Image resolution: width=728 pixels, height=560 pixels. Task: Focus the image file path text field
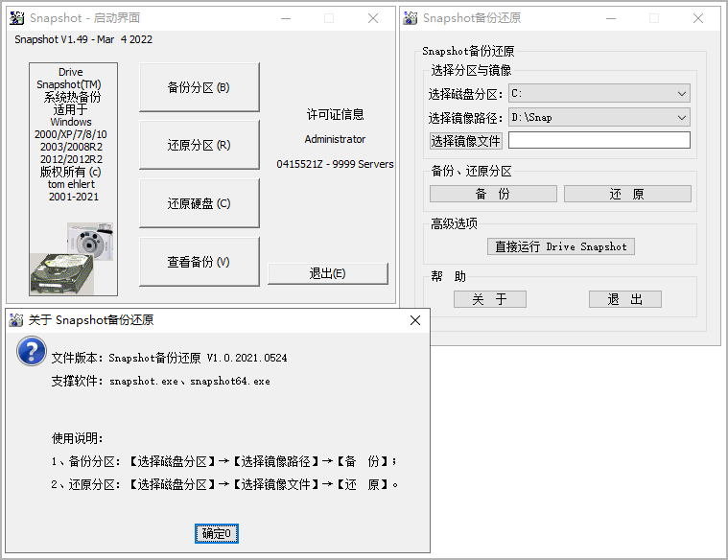[599, 141]
